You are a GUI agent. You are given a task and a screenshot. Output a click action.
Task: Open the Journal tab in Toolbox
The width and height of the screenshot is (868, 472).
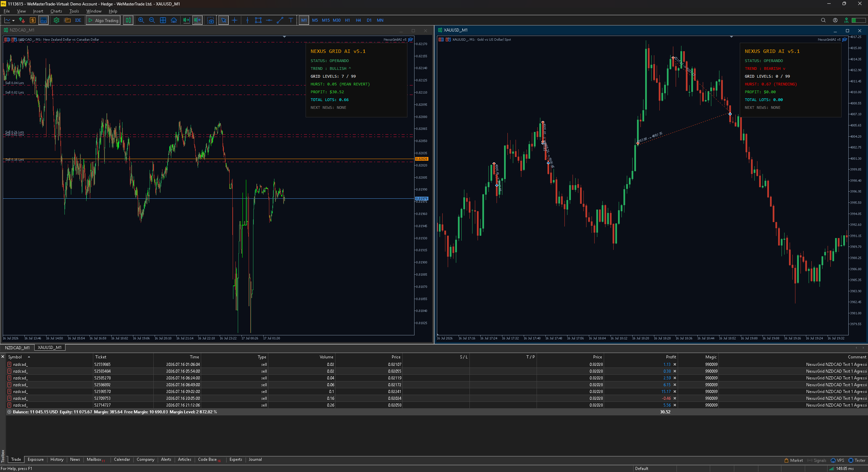(255, 459)
